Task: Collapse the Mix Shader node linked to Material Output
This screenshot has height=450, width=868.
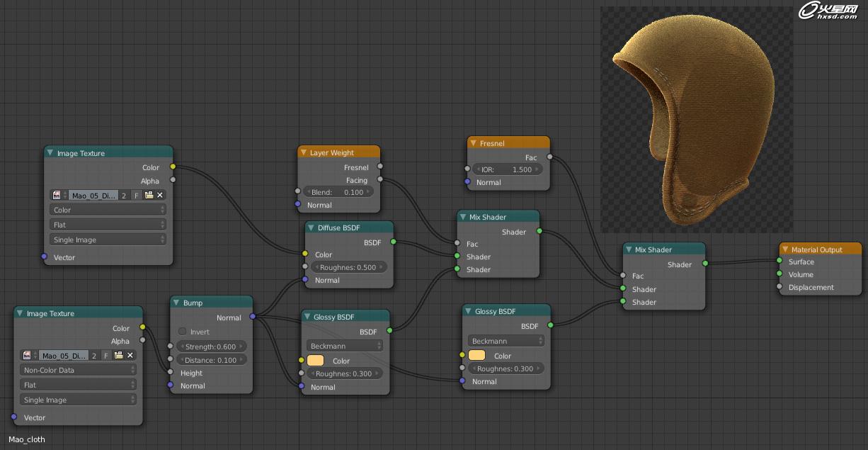Action: (629, 249)
